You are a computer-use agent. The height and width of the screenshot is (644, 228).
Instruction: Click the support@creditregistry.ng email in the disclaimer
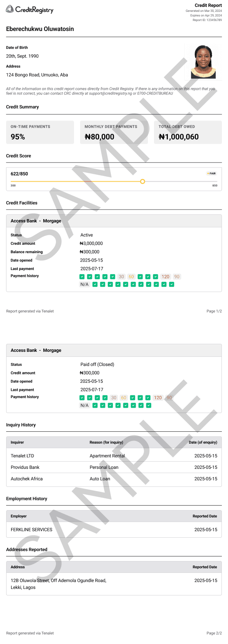[110, 93]
